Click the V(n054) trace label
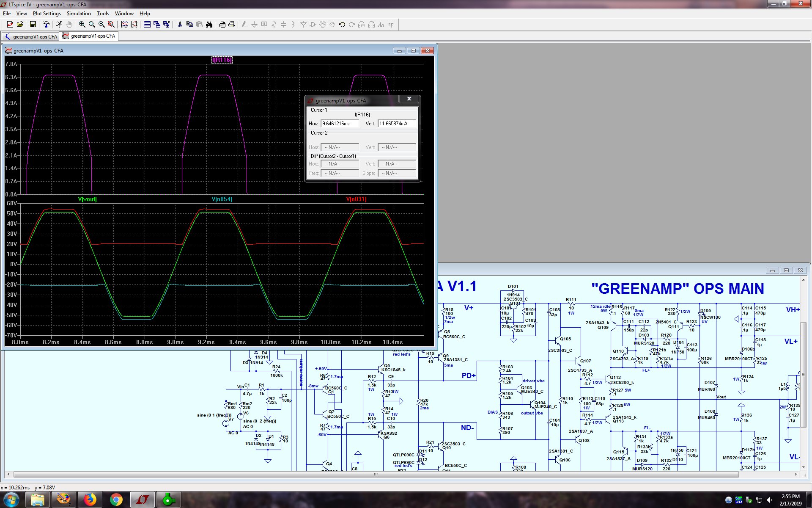Image resolution: width=812 pixels, height=508 pixels. (222, 199)
